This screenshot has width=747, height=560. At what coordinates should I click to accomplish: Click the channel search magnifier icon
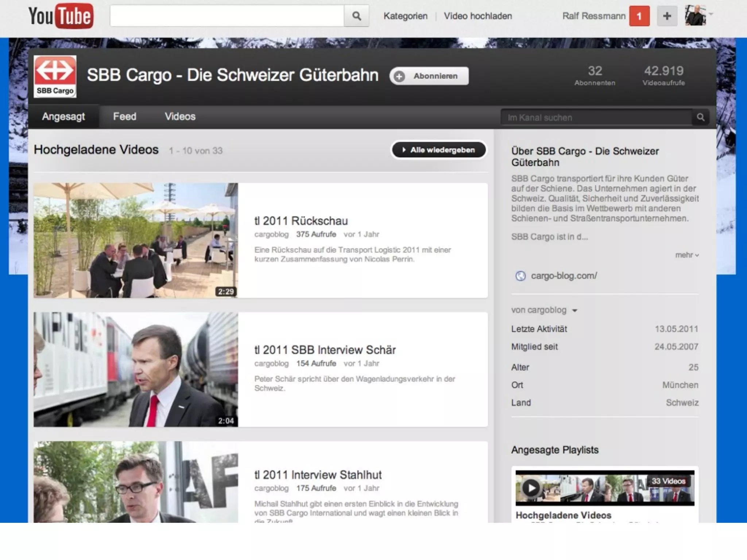click(700, 117)
